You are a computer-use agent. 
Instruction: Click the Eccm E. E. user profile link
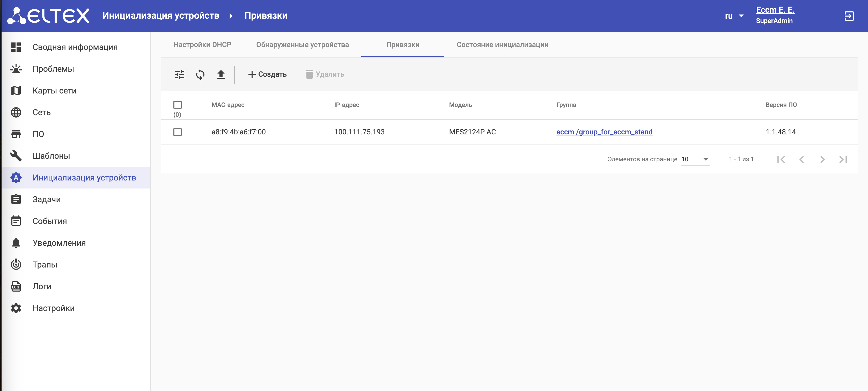coord(775,10)
